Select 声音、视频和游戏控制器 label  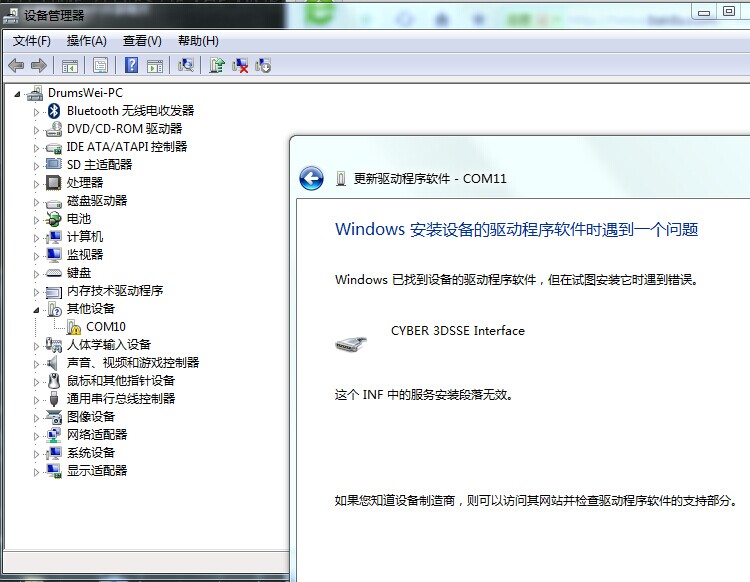pyautogui.click(x=133, y=362)
